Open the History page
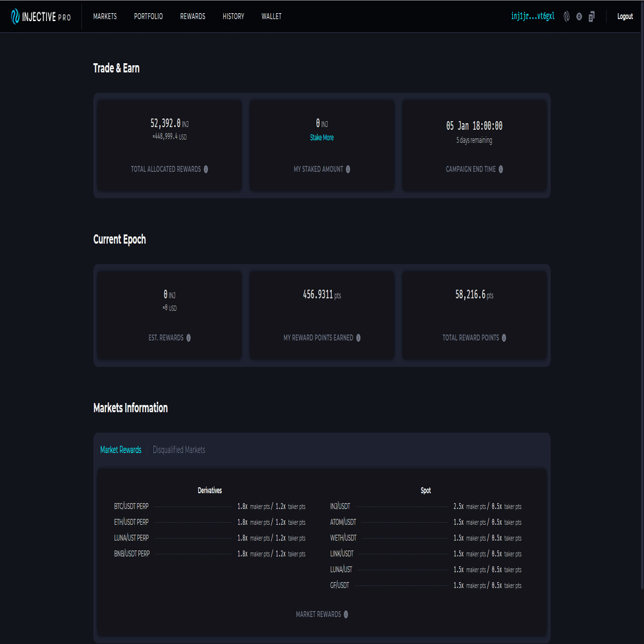This screenshot has height=644, width=644. click(233, 16)
